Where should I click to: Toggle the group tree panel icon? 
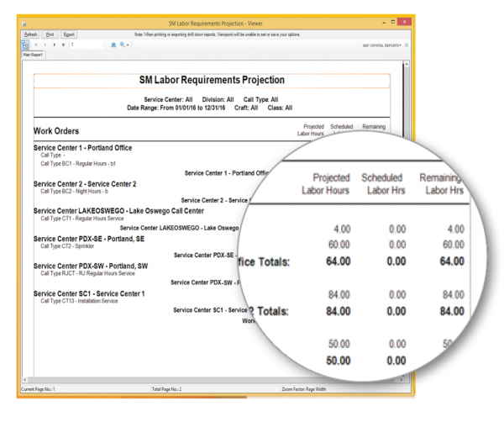25,45
